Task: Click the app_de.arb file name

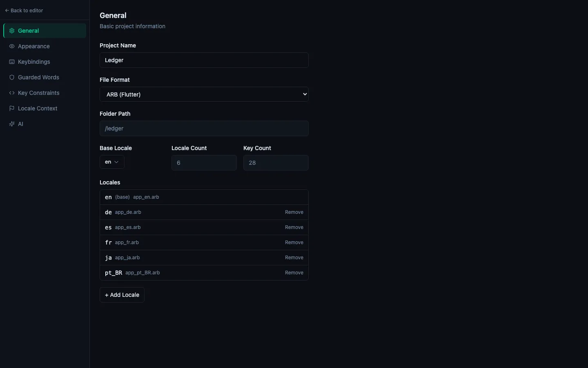Action: pos(128,212)
